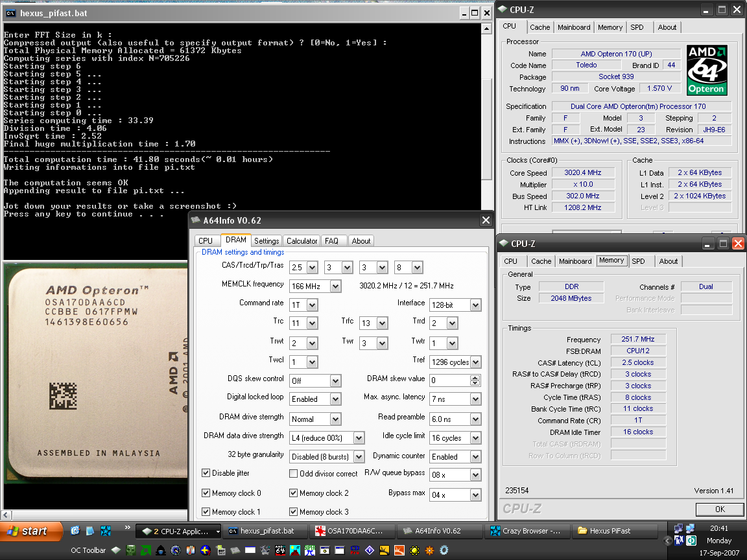Click the blue diamond icon in OC Toolbar

[370, 550]
